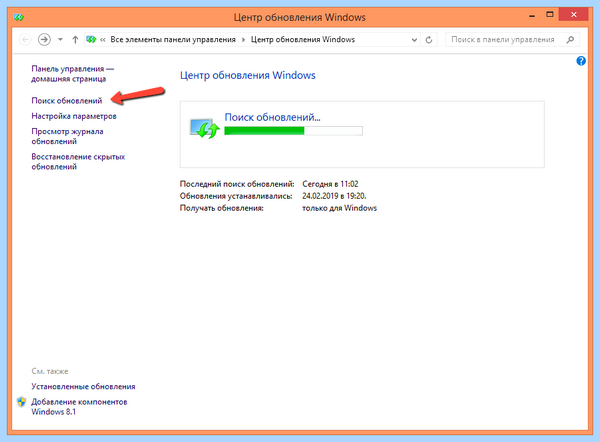Open Панель управления — домашняя страница
This screenshot has width=600, height=442.
coord(72,74)
